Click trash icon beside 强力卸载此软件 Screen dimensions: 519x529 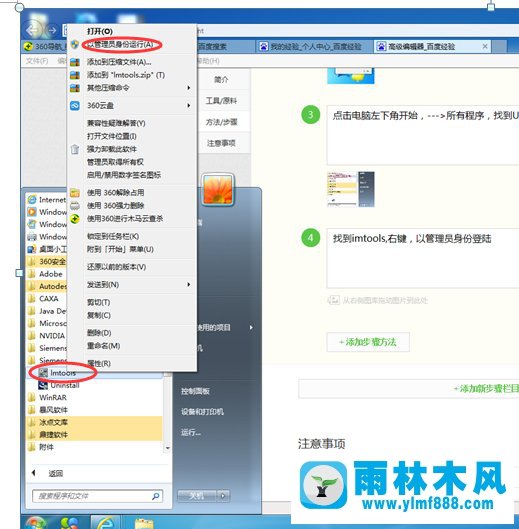coord(75,149)
